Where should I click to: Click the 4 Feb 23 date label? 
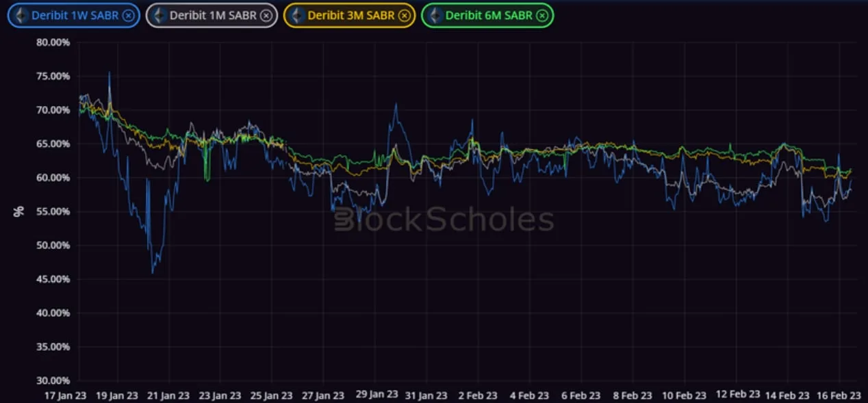click(x=529, y=395)
